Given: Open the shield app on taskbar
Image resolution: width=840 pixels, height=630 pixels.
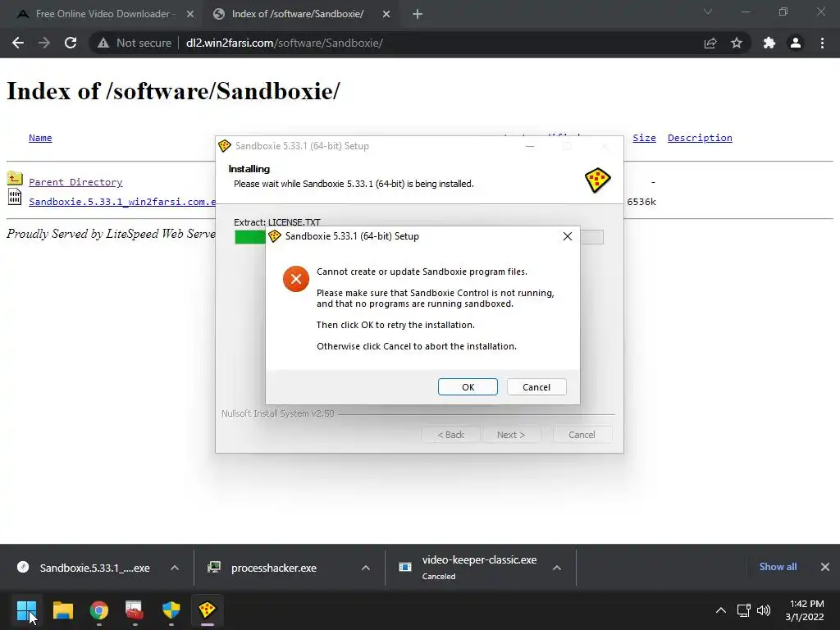Looking at the screenshot, I should 171,609.
